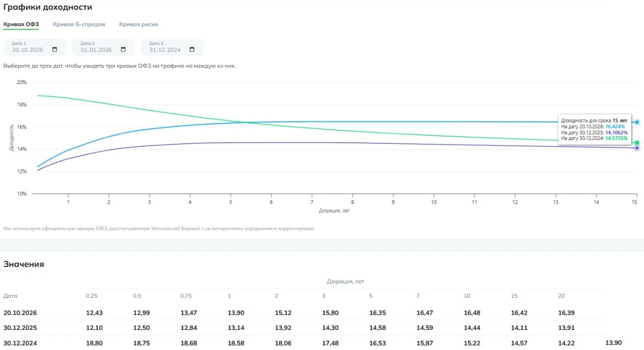Click the hint text starting with Выберите до трех дат
The width and height of the screenshot is (644, 350).
click(x=119, y=66)
